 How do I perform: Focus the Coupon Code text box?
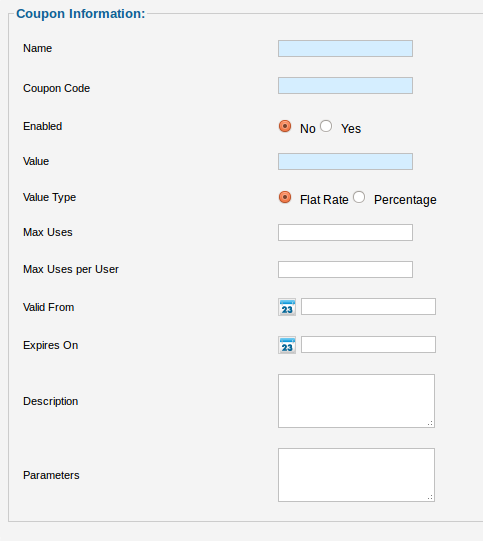[345, 86]
